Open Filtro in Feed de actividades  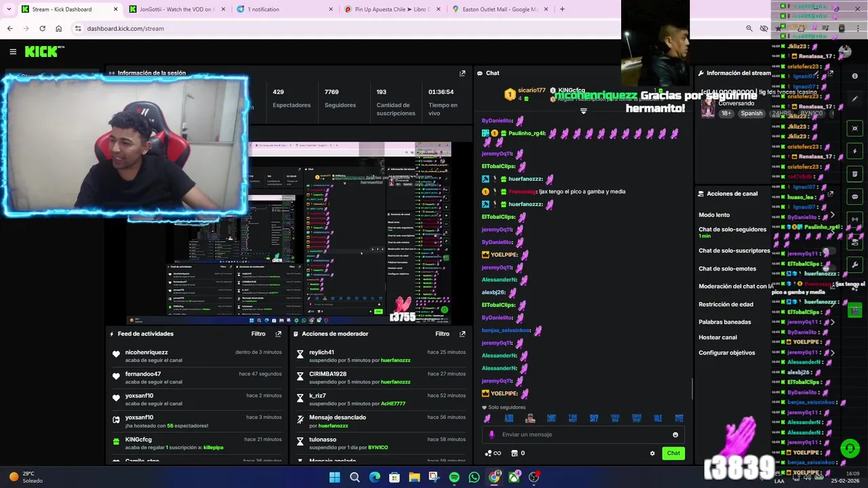coord(258,334)
